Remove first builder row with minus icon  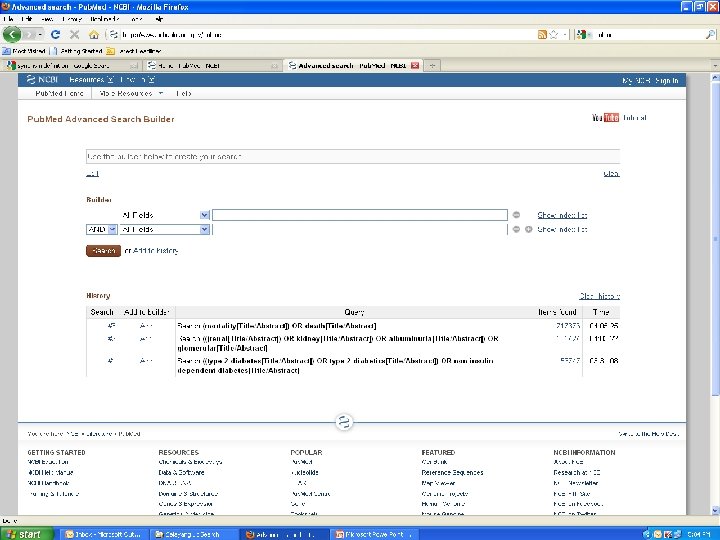coord(516,215)
